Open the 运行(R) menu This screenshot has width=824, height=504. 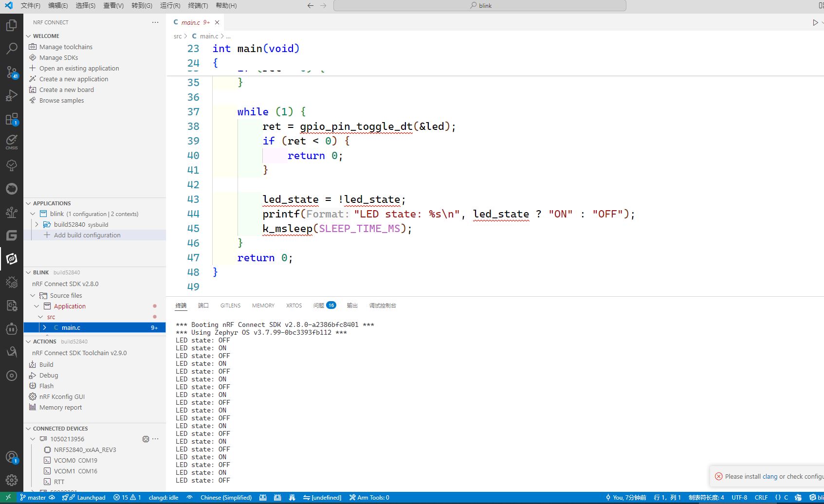click(170, 5)
